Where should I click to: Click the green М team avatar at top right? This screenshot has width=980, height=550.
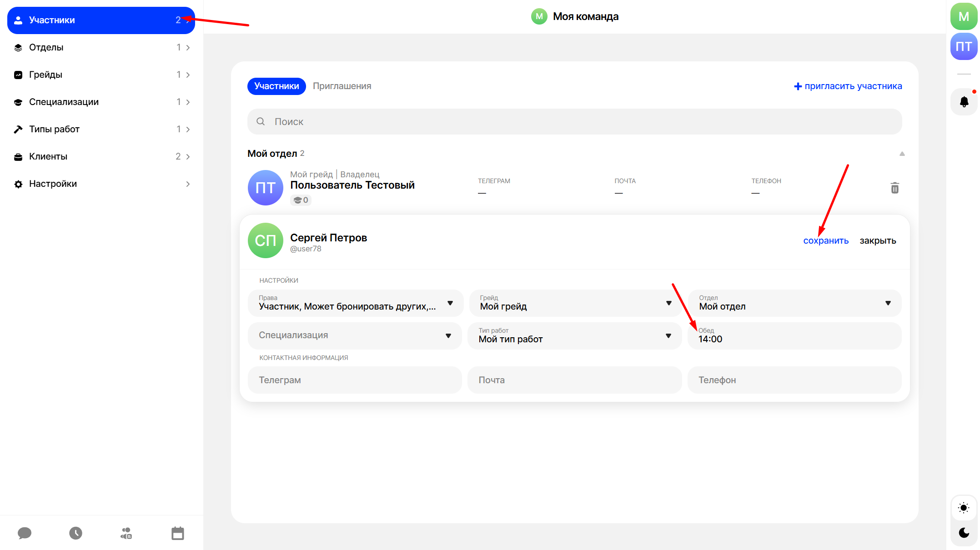click(x=963, y=17)
